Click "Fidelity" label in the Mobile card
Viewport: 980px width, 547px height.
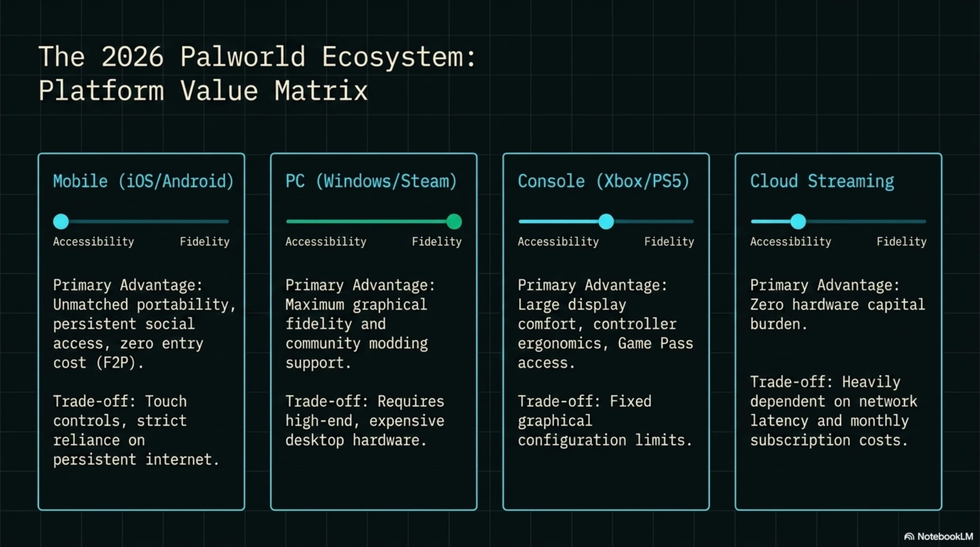[x=205, y=242]
